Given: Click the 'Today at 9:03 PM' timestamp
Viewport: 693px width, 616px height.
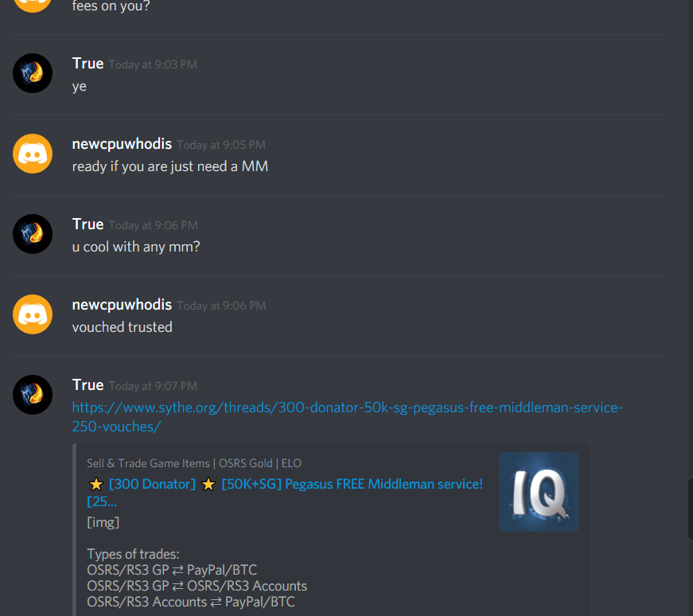Looking at the screenshot, I should (x=153, y=64).
